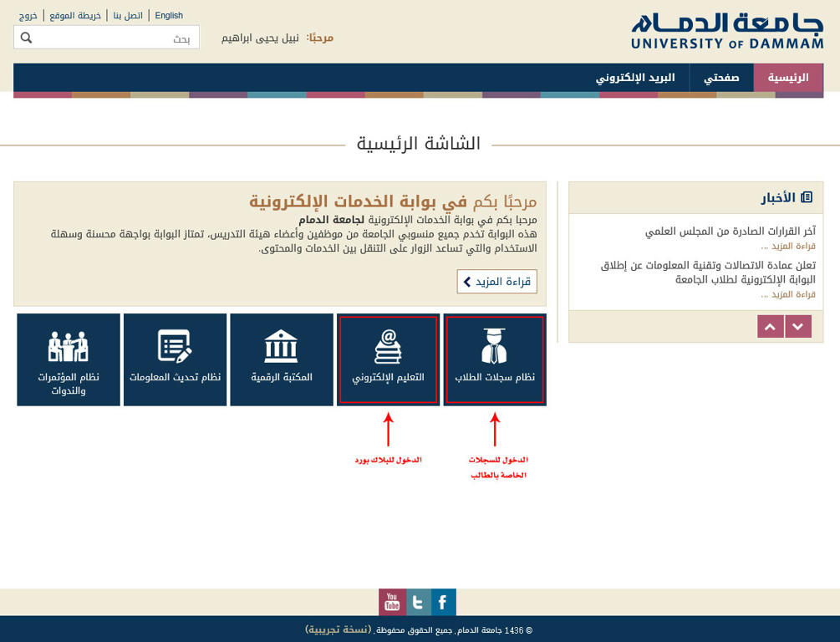The width and height of the screenshot is (840, 642).
Task: Select البريد الإلكتروني in navigation bar
Action: click(x=635, y=78)
